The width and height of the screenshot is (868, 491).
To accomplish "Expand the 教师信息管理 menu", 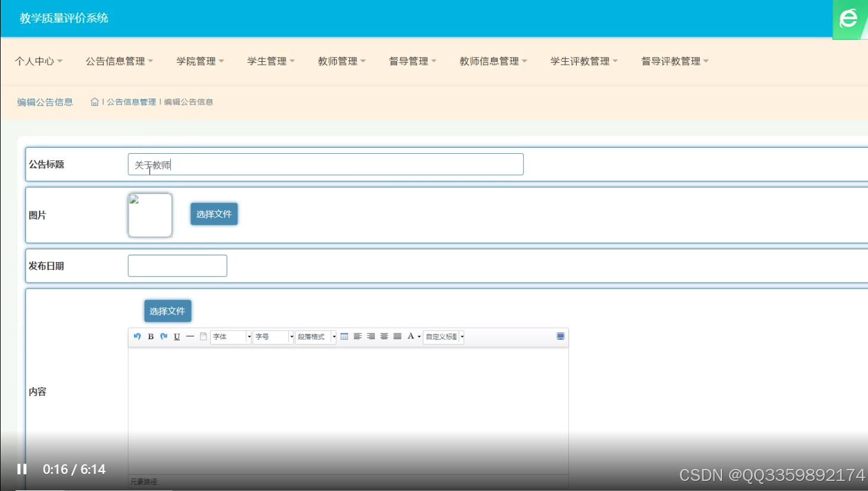I will click(x=494, y=61).
